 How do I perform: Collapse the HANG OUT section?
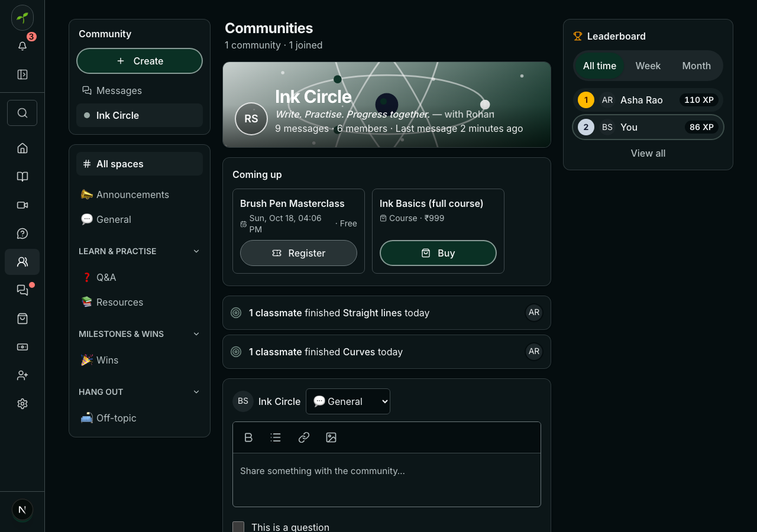[140, 392]
